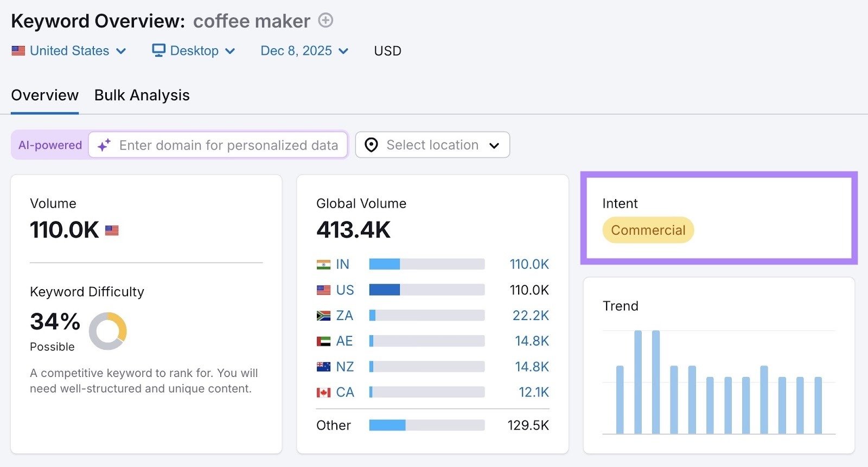Click the 14.8K value for NZ
The width and height of the screenshot is (868, 467).
pyautogui.click(x=532, y=367)
